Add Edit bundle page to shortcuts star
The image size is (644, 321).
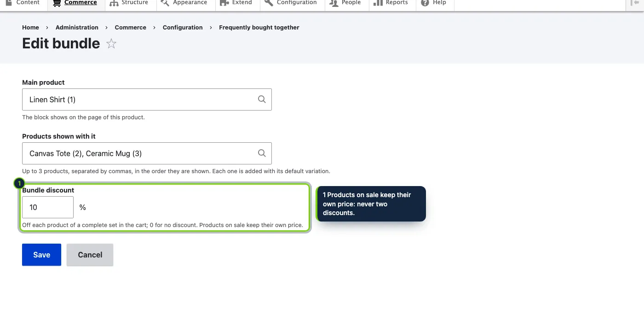coord(111,44)
